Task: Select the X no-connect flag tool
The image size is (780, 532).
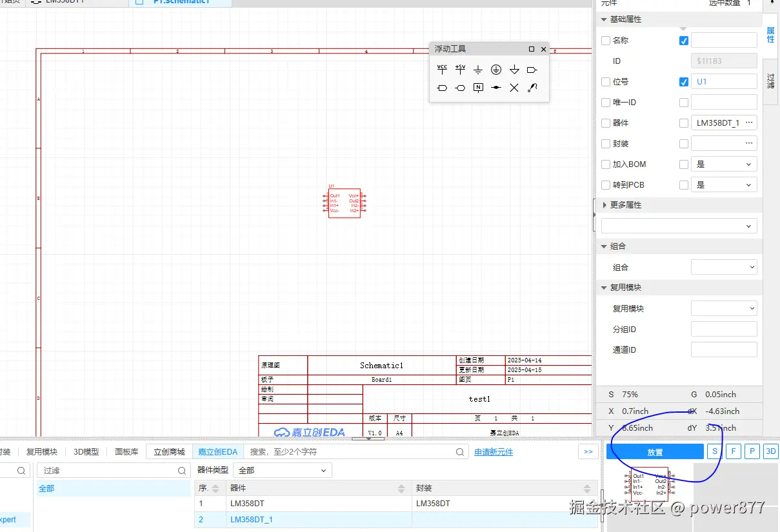Action: point(514,88)
